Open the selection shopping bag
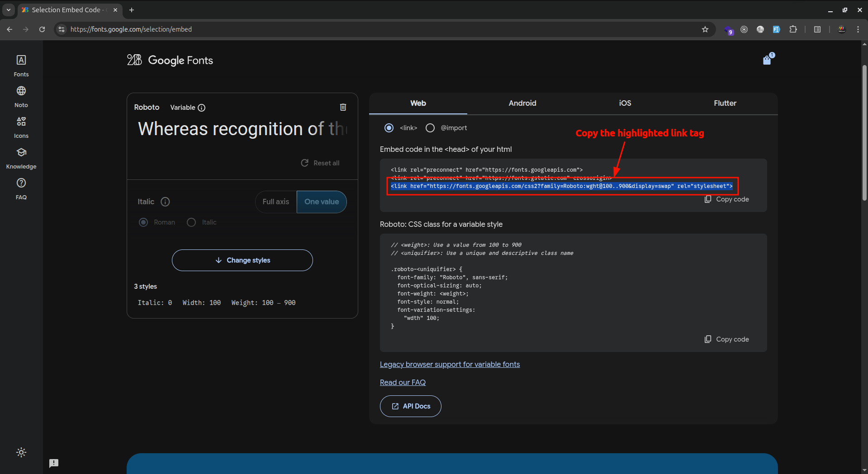 (x=767, y=60)
